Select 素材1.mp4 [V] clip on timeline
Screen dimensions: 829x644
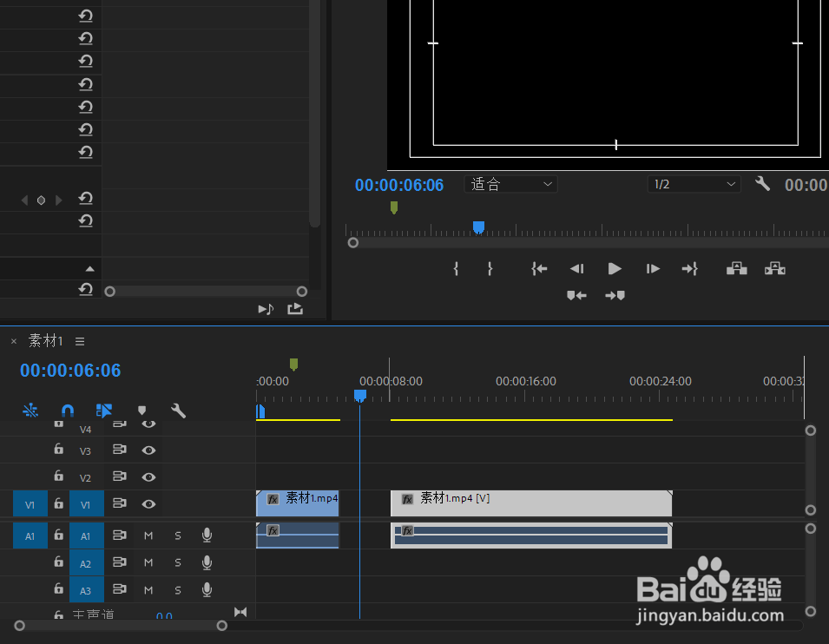(531, 503)
